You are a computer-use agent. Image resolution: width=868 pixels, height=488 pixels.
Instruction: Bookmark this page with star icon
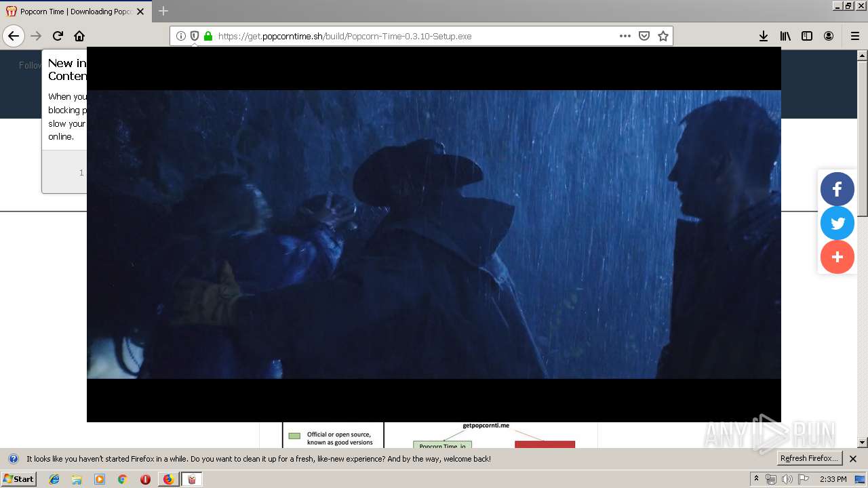(x=663, y=36)
